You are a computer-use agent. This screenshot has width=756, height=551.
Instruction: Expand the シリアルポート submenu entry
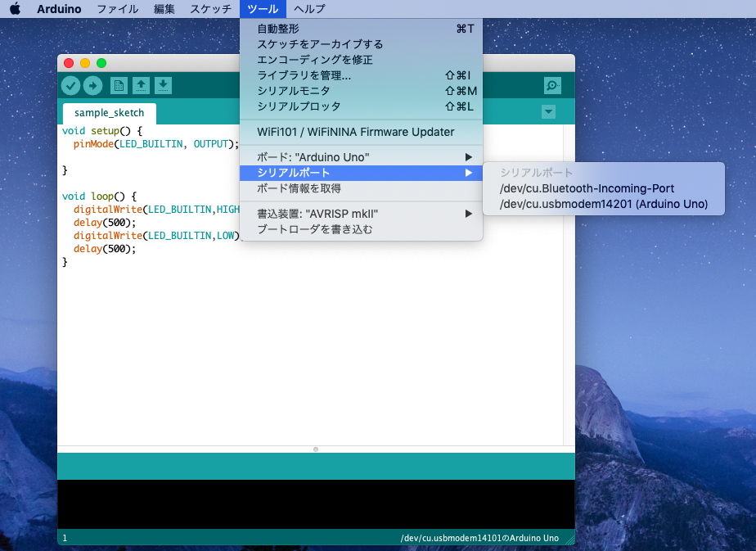pyautogui.click(x=361, y=173)
